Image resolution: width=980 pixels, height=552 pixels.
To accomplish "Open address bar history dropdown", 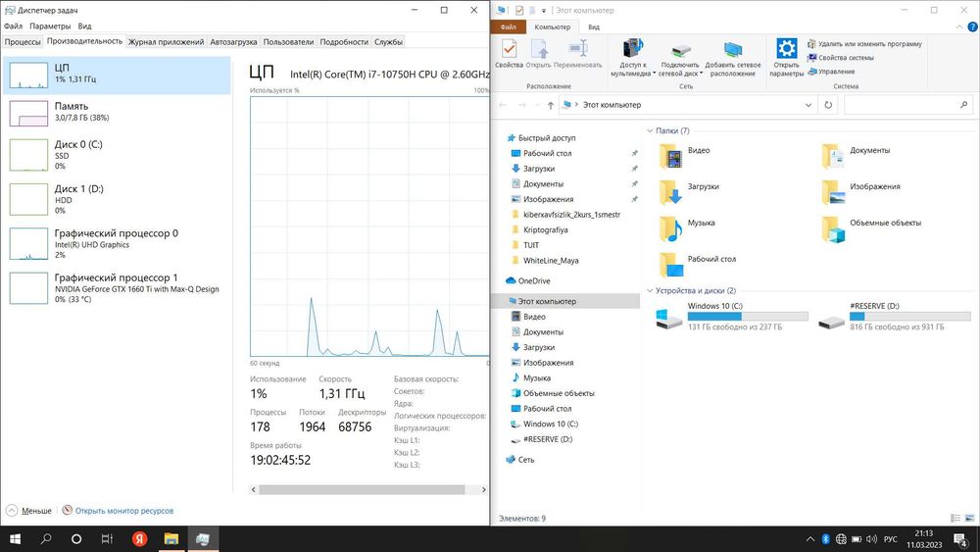I will click(x=808, y=105).
